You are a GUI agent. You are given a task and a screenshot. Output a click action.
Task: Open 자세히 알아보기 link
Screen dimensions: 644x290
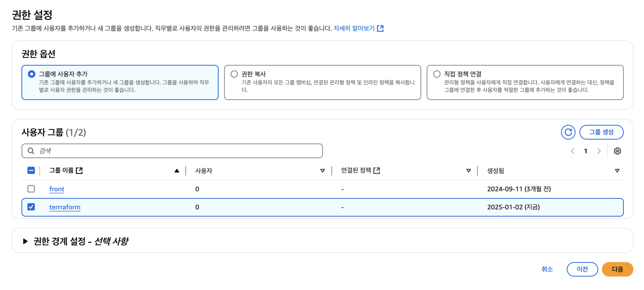(x=354, y=28)
